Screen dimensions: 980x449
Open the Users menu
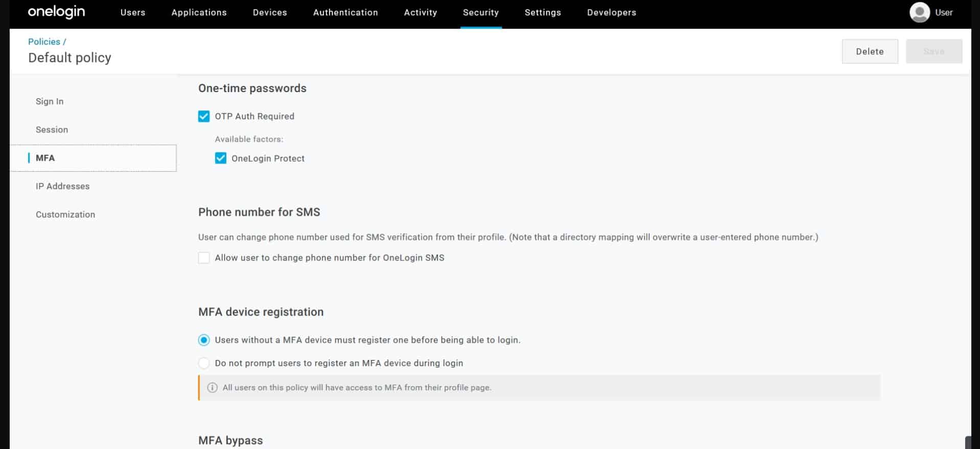coord(133,12)
